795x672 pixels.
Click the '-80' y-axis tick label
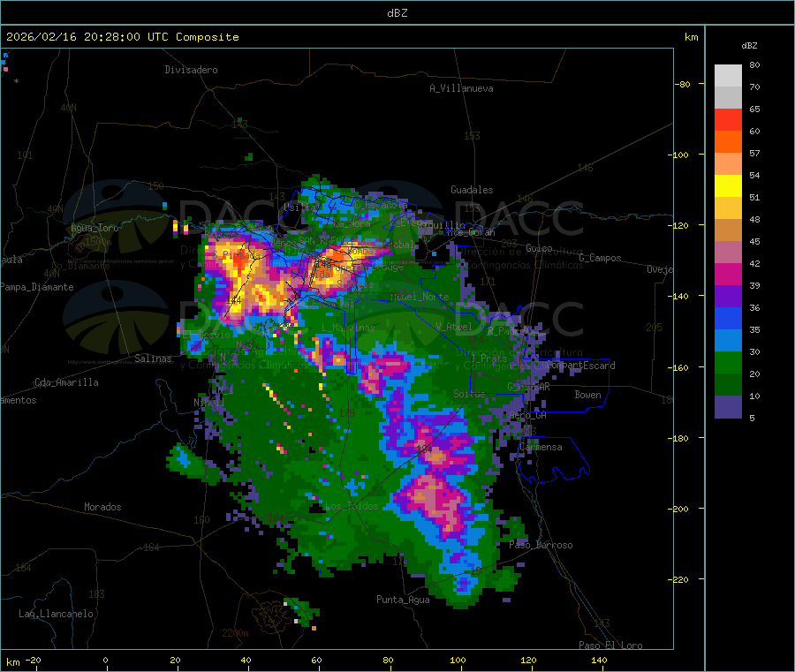(x=683, y=84)
